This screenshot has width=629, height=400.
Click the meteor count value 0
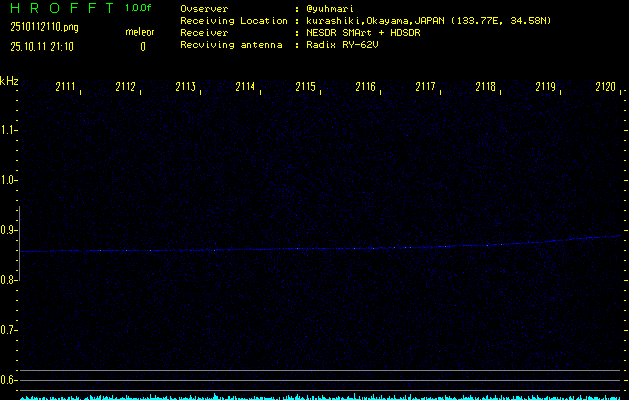coord(142,46)
